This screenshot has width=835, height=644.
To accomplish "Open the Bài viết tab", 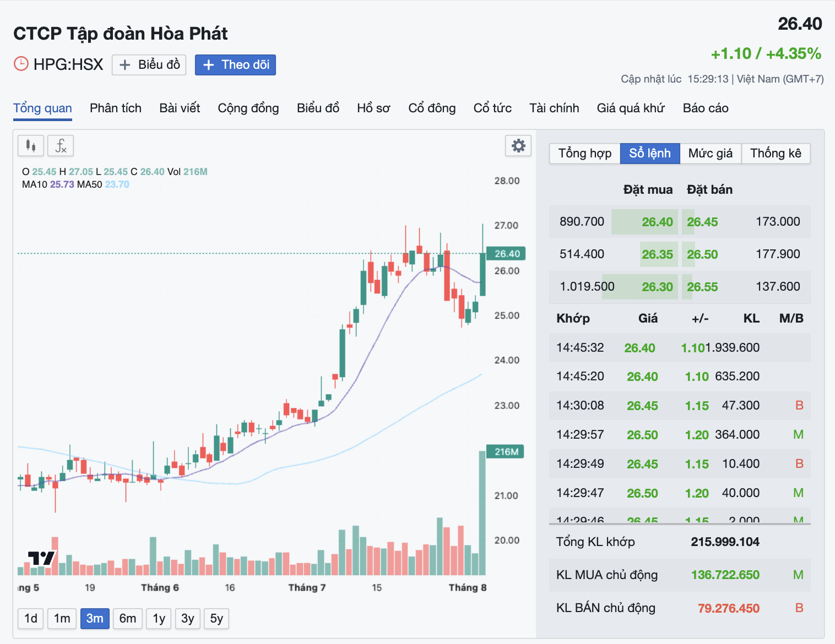I will click(180, 108).
